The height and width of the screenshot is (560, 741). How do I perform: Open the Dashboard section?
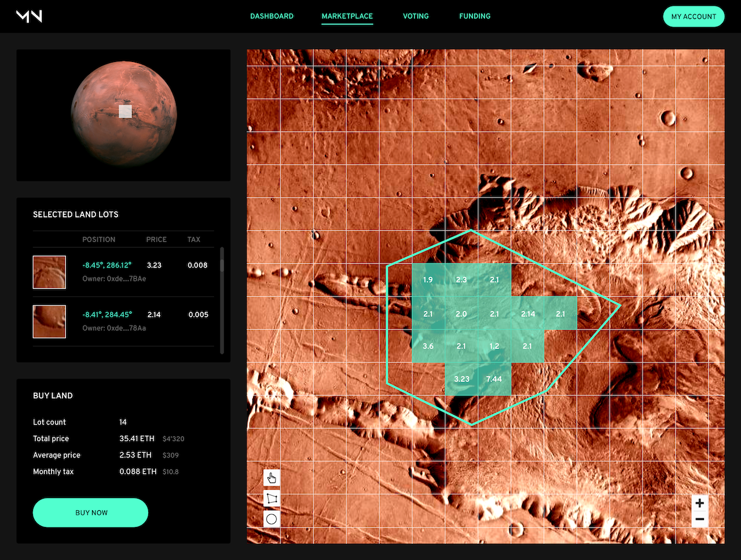tap(272, 16)
